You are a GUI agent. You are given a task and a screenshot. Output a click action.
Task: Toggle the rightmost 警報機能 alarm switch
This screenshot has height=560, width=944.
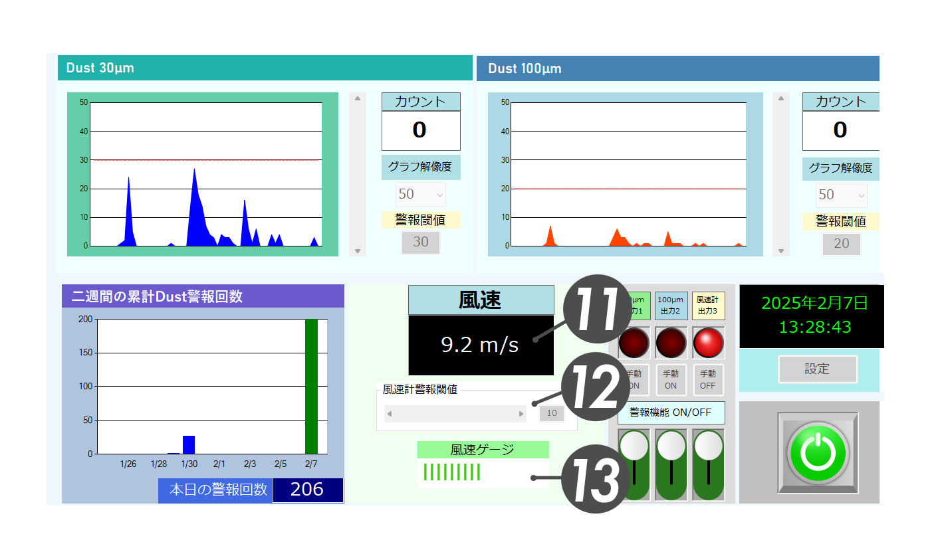click(708, 464)
